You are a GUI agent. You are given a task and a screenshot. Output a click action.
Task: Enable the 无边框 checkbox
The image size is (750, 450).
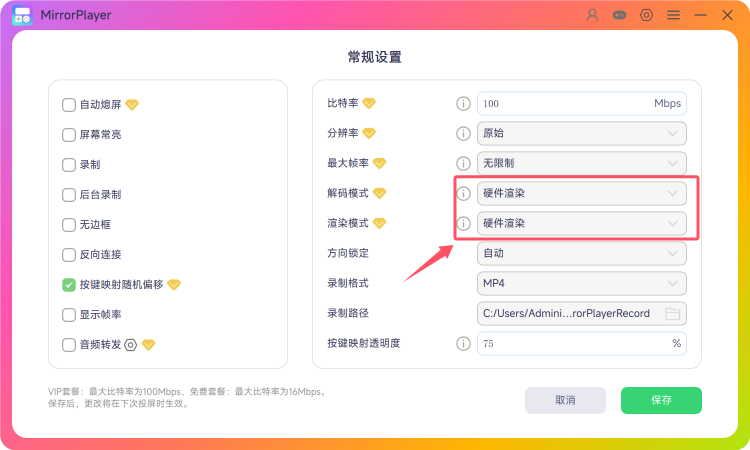(x=69, y=225)
